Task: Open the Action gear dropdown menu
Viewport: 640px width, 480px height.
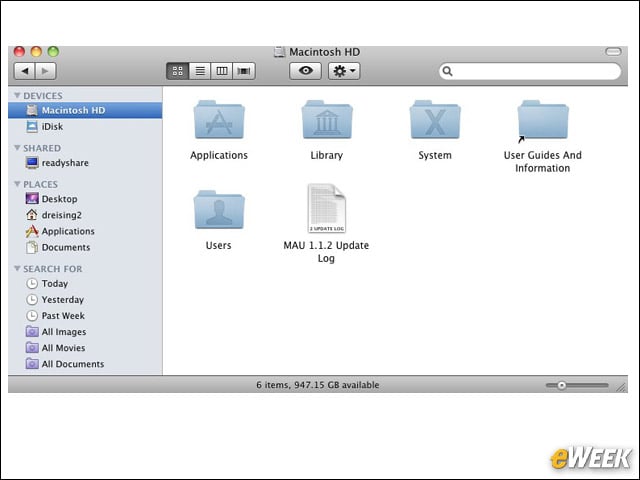Action: [344, 71]
